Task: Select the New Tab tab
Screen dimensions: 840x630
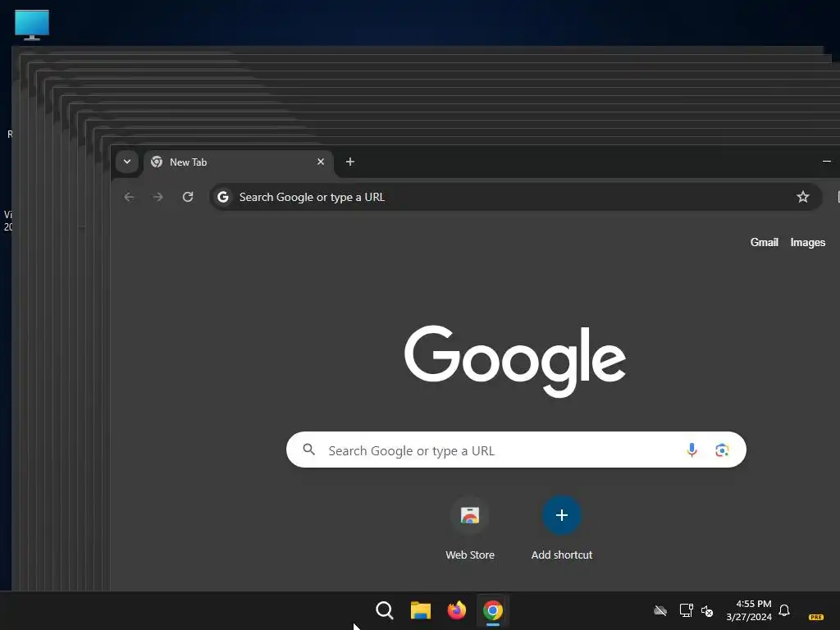Action: [x=239, y=162]
